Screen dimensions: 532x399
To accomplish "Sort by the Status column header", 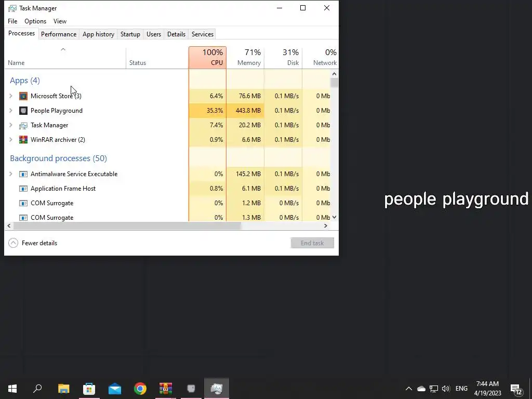I will (x=157, y=57).
